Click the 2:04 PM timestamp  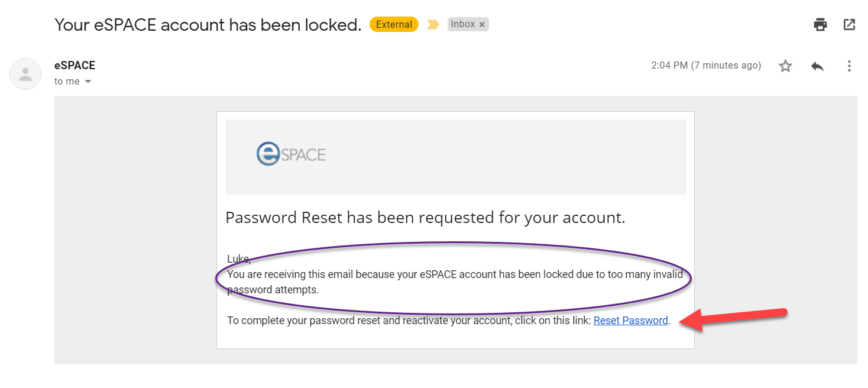point(706,66)
